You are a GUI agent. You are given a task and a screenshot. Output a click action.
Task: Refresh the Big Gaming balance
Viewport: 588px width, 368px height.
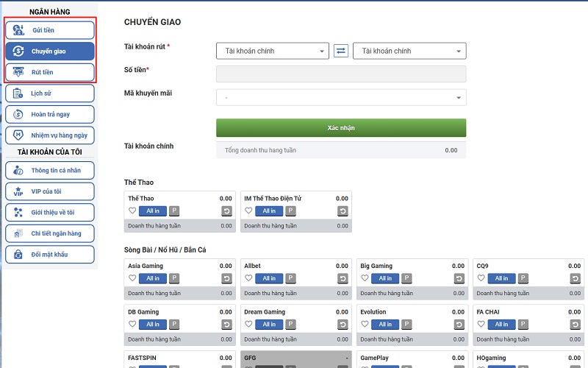459,279
